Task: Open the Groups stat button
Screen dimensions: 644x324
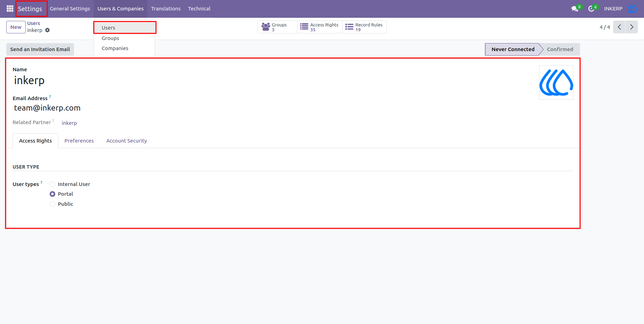Action: 277,27
